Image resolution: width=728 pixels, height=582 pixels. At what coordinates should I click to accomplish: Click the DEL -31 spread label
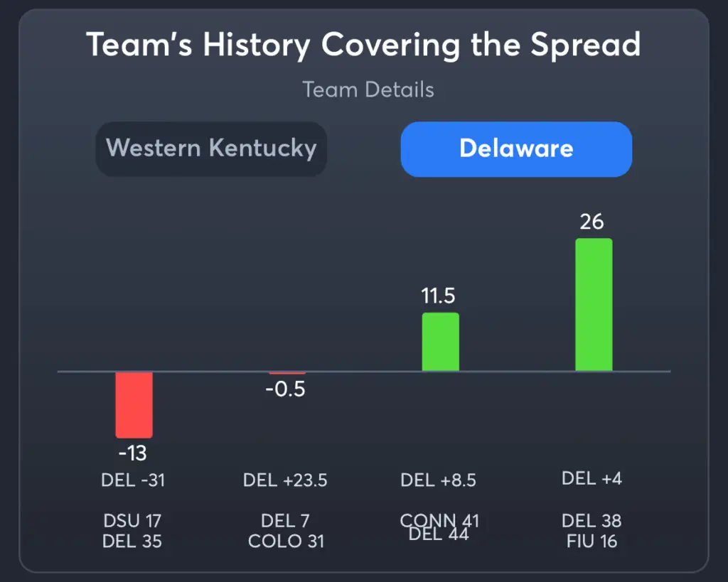coord(133,480)
